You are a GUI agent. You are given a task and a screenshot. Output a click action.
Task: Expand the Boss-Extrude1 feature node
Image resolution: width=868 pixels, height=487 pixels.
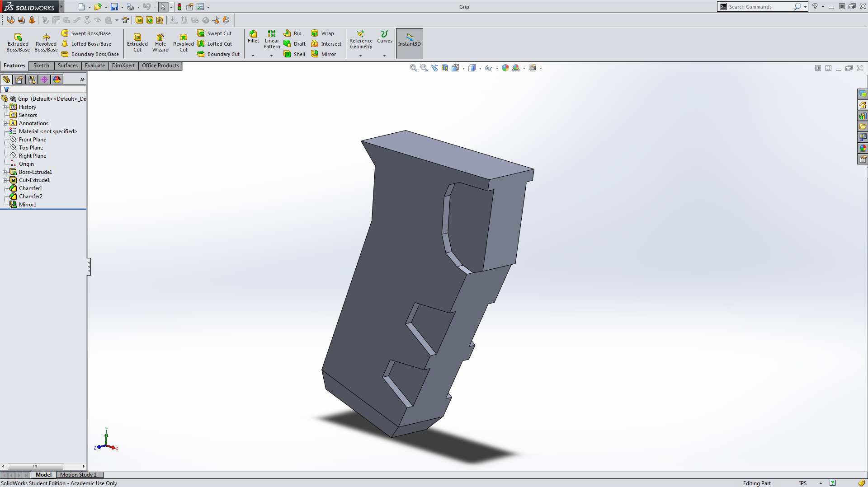(x=5, y=172)
